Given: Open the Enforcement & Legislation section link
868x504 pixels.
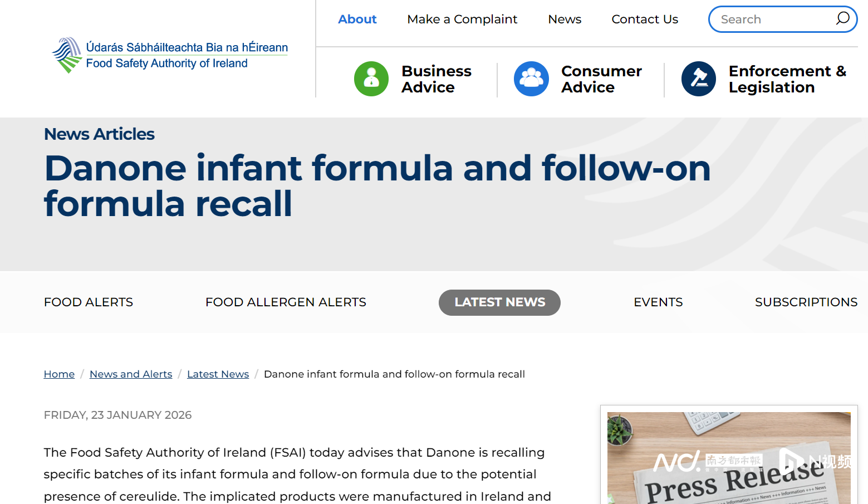Looking at the screenshot, I should pyautogui.click(x=787, y=79).
